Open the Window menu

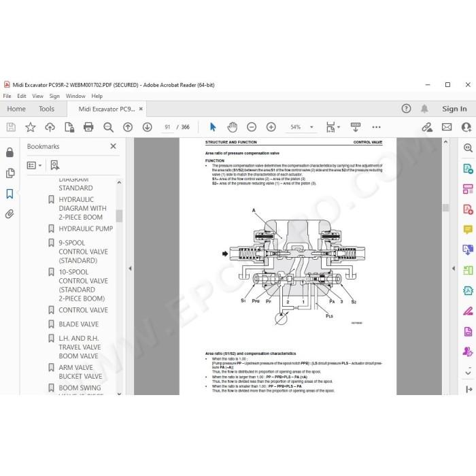[x=75, y=96]
